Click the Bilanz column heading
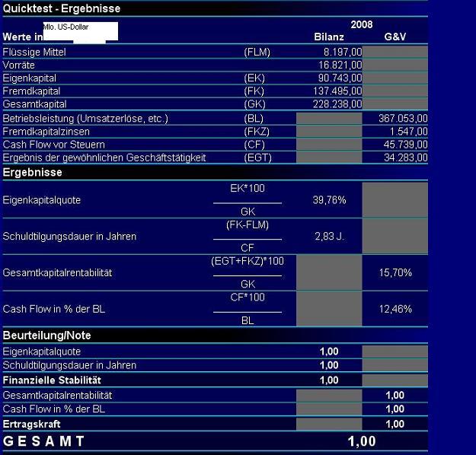The width and height of the screenshot is (476, 455). point(329,37)
